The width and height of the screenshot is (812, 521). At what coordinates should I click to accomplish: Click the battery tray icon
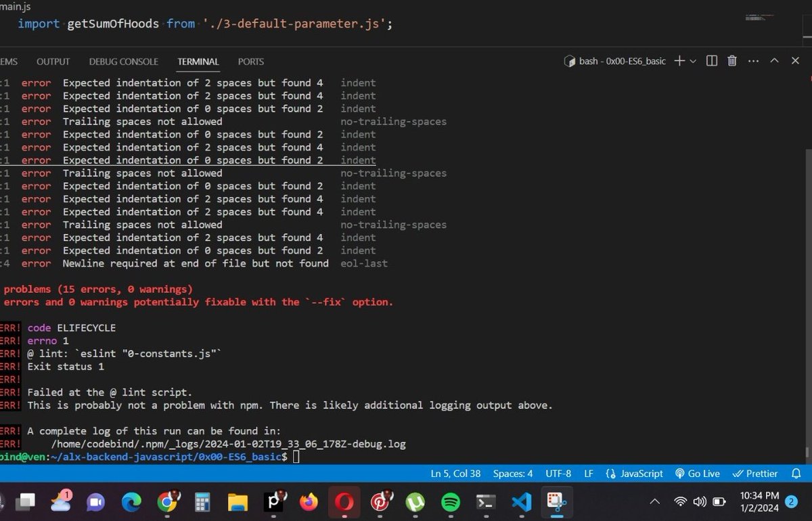pos(719,501)
